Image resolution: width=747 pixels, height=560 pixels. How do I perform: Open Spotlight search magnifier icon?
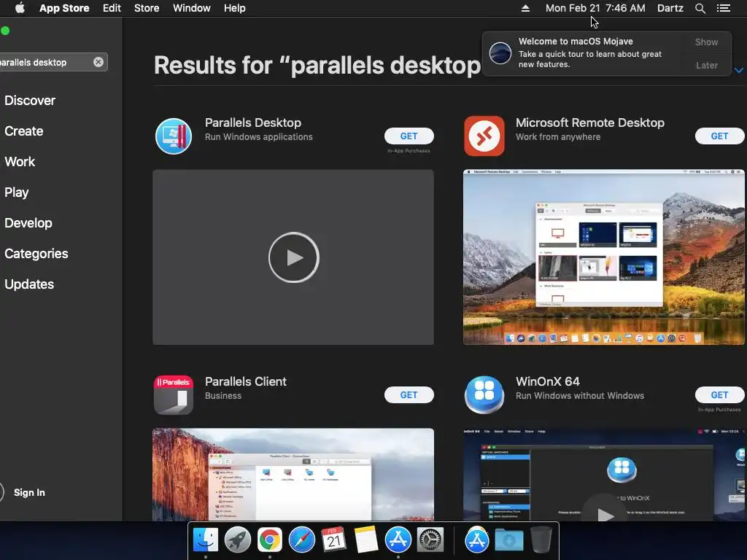pos(700,8)
